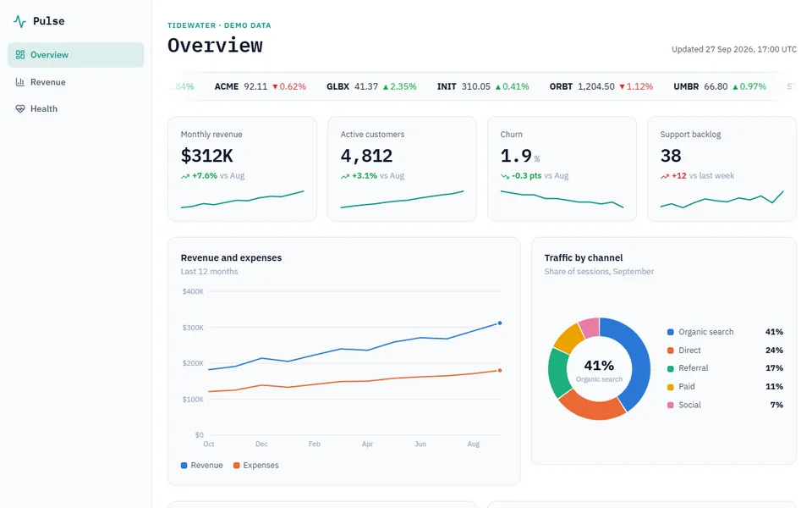Select the UMBR ticker entry
812x508 pixels.
point(720,86)
